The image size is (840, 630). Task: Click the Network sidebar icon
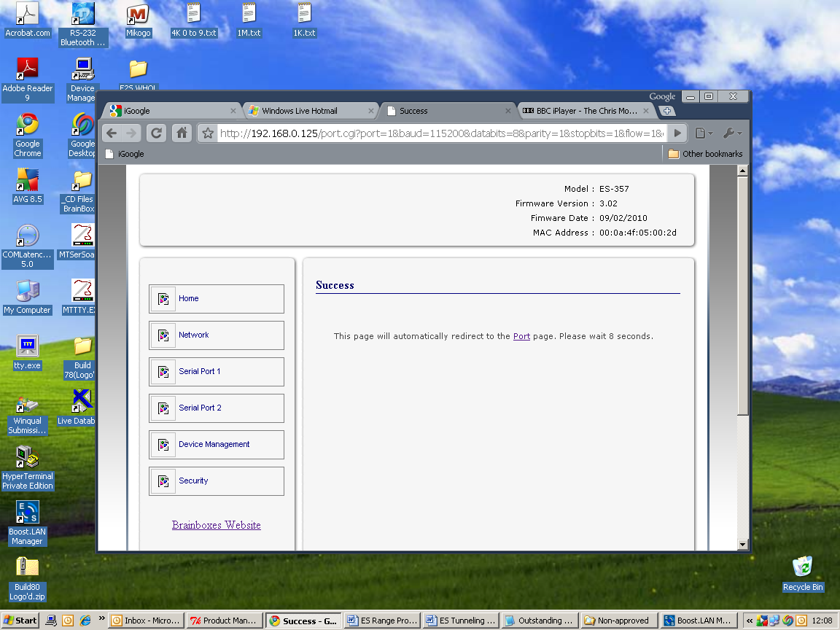163,335
